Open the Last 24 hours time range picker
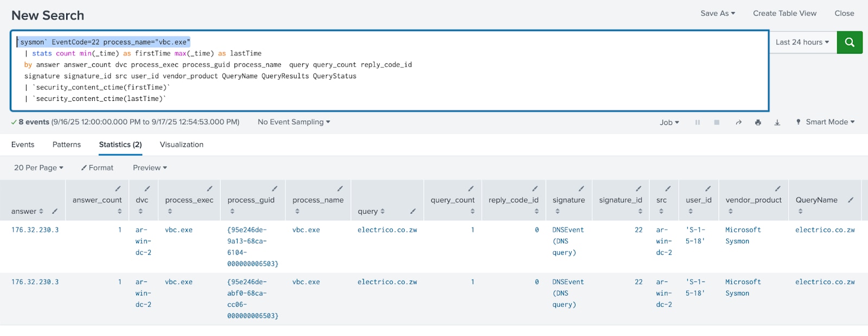Viewport: 868px width, 336px height. 802,42
